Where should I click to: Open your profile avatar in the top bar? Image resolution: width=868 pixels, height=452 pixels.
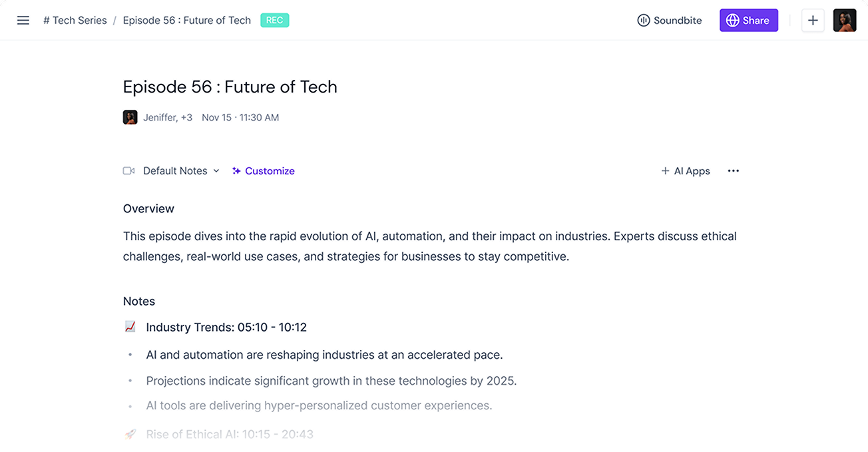pyautogui.click(x=844, y=20)
